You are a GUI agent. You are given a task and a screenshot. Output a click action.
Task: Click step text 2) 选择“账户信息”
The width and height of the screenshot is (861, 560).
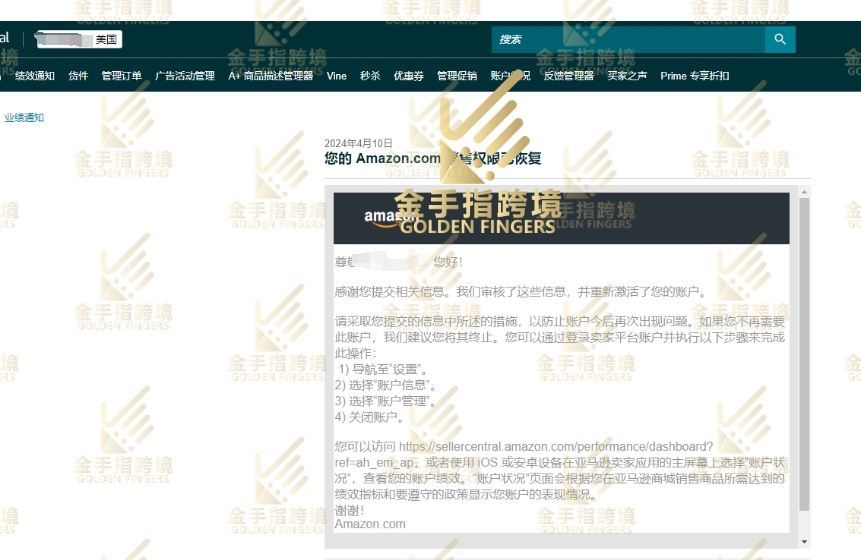(x=385, y=385)
